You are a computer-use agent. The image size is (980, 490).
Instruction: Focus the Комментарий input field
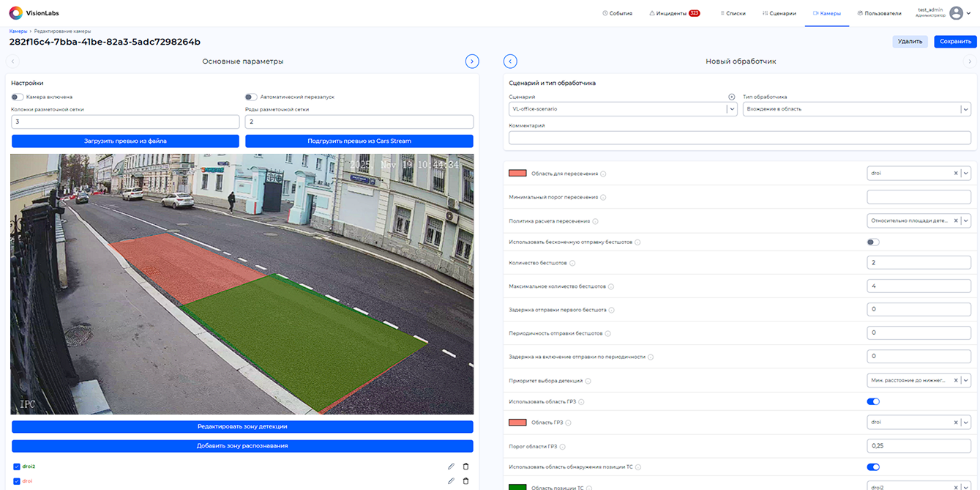tap(740, 138)
